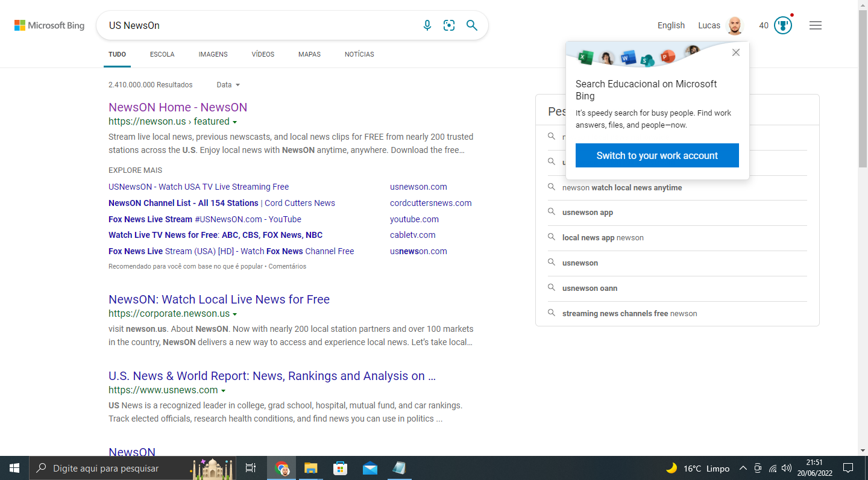The width and height of the screenshot is (868, 480).
Task: Click the cabletv.com domain link
Action: 412,235
